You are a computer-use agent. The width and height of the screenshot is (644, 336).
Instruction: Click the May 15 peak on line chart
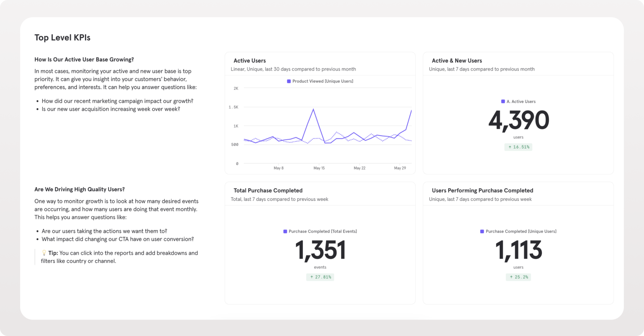click(313, 109)
